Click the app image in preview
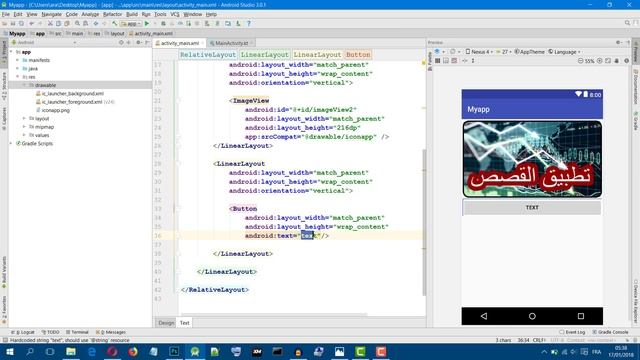The width and height of the screenshot is (640, 360). pyautogui.click(x=532, y=159)
